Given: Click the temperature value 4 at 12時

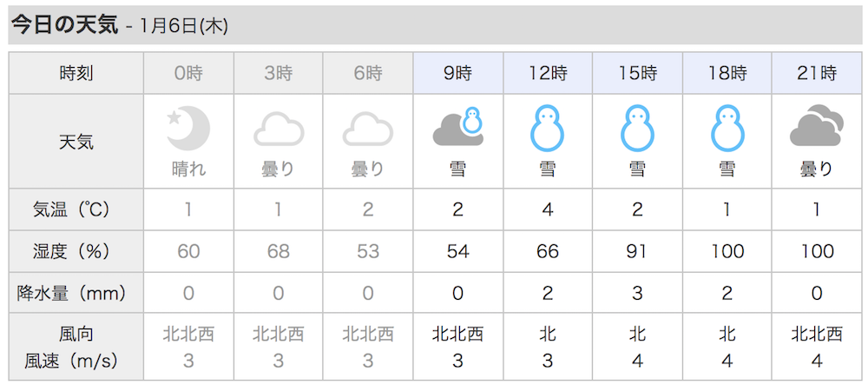Looking at the screenshot, I should point(548,210).
